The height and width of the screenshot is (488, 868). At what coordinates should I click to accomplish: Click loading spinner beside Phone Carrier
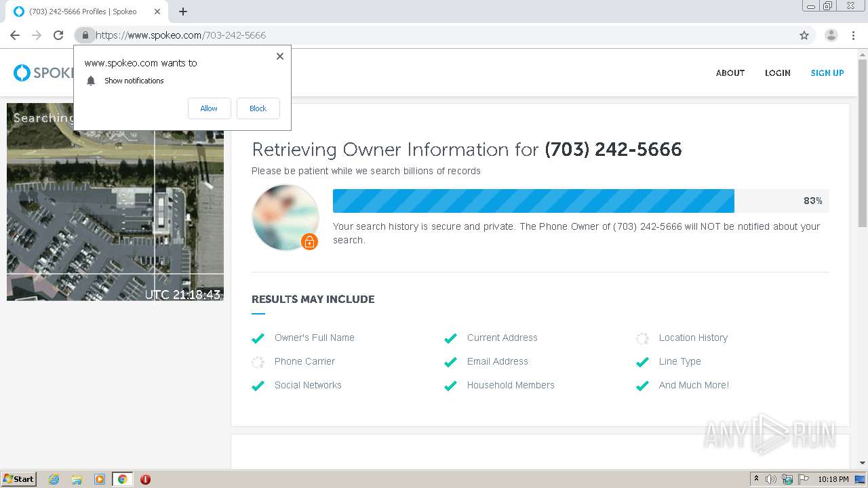(258, 362)
